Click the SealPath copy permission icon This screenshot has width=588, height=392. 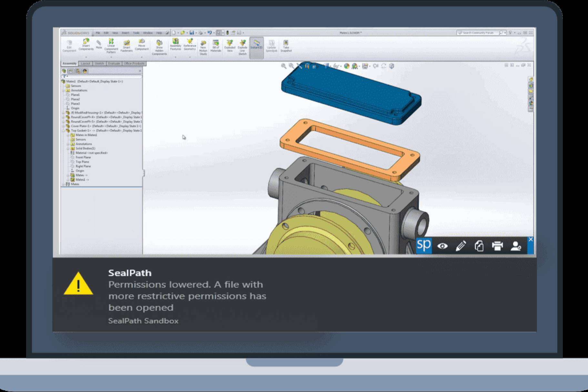(x=479, y=246)
